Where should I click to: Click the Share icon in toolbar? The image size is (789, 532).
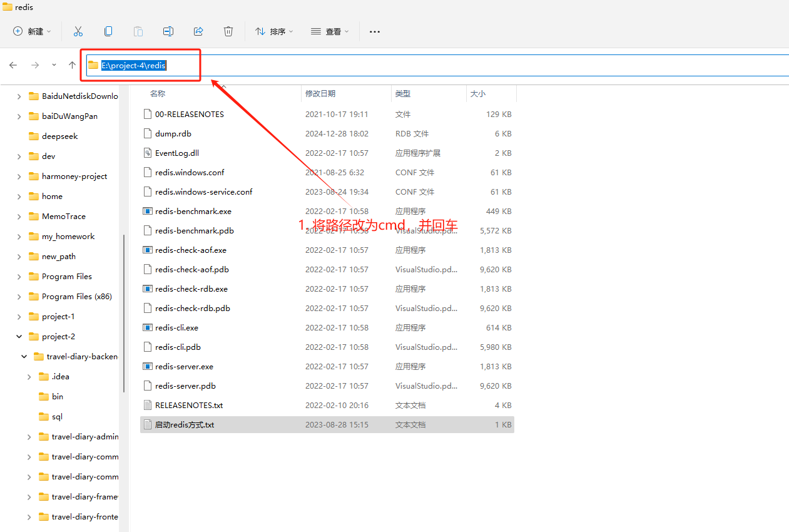point(198,31)
